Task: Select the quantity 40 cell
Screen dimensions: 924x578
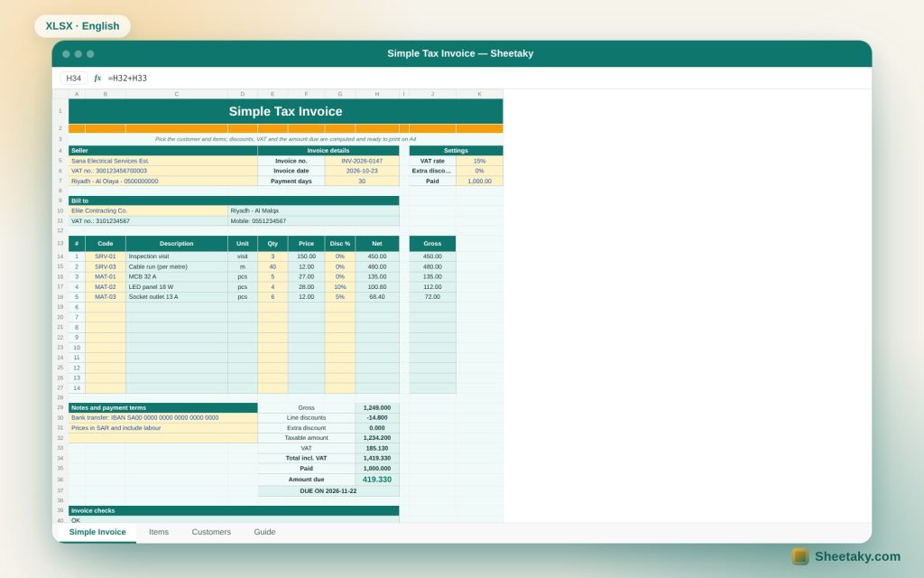Action: click(x=273, y=266)
